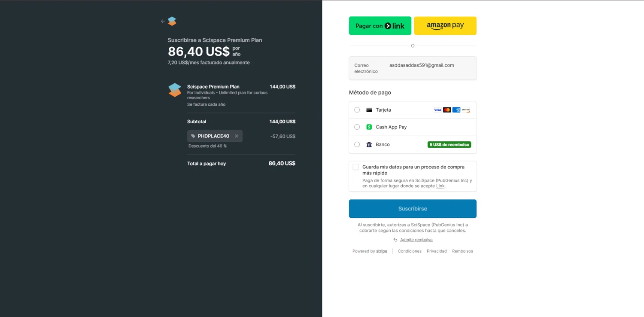Click the discount amount -57,60 US$

283,136
